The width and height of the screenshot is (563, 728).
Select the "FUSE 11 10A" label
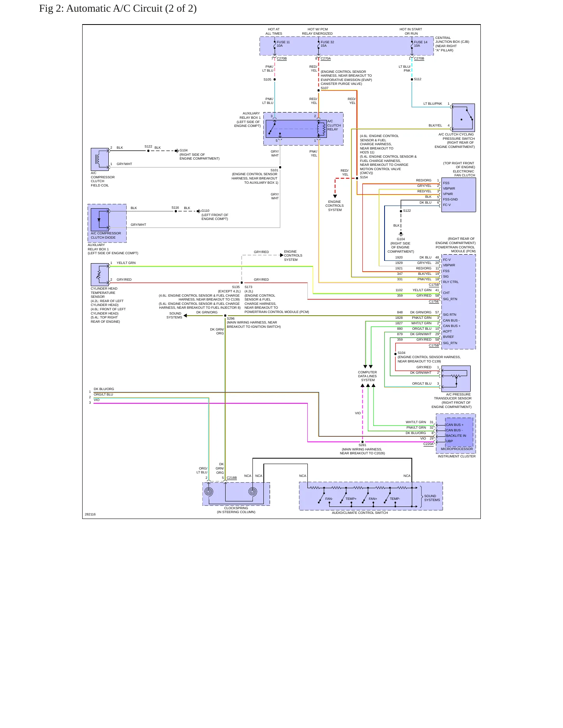(x=283, y=44)
